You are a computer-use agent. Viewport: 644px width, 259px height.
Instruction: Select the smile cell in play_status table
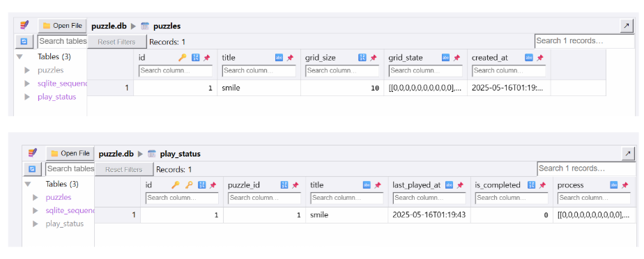346,214
